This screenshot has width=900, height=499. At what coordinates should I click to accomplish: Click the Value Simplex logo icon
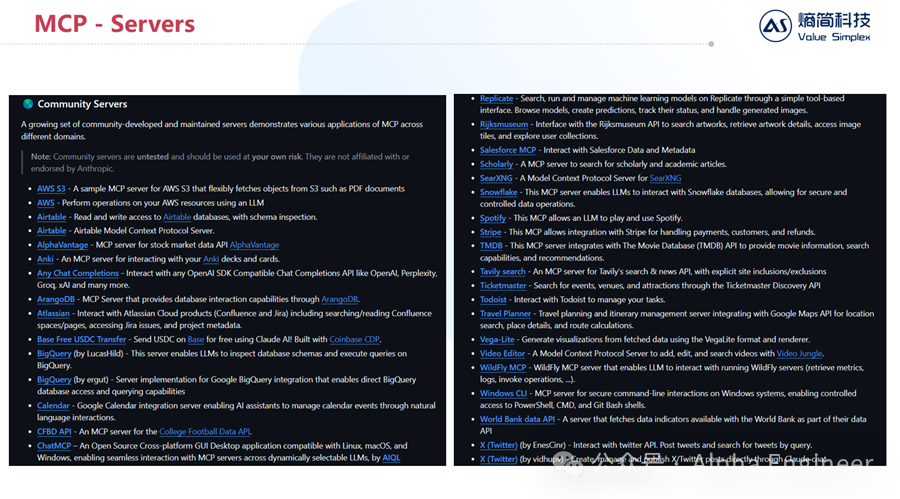pos(775,26)
